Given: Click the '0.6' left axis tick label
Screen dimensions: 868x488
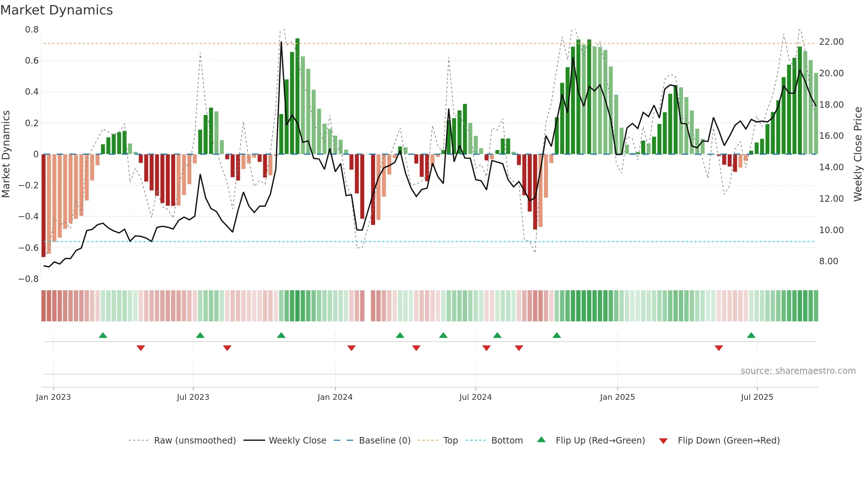Looking at the screenshot, I should click(32, 61).
